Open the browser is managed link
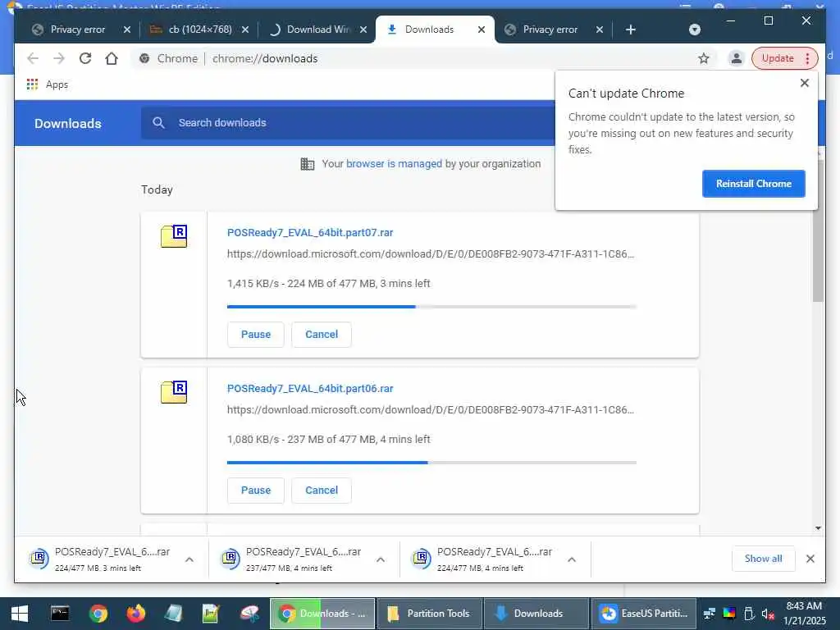Screen dimensions: 840x630 (394, 164)
